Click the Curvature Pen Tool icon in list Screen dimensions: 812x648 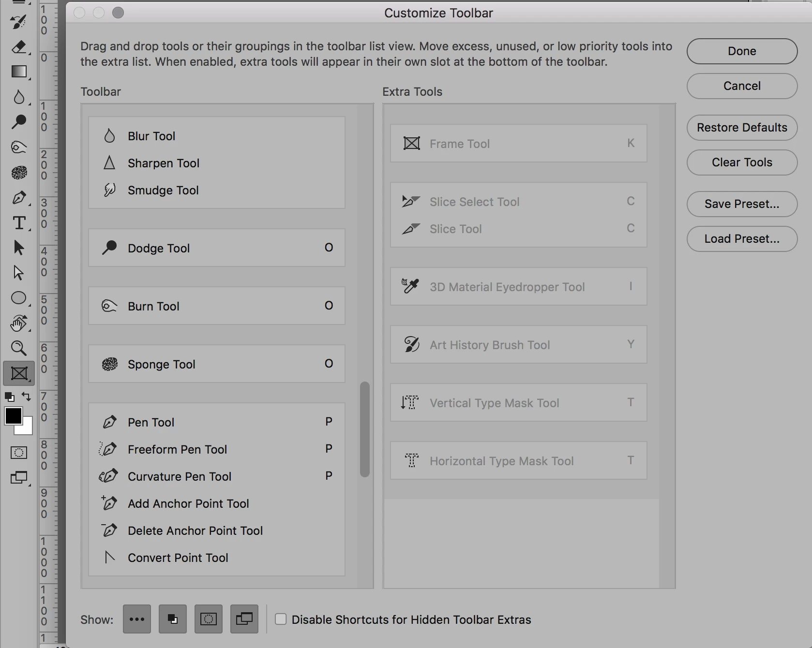coord(108,476)
